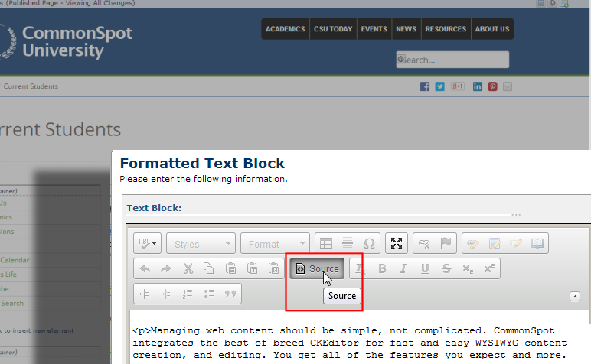Click the Current Students breadcrumb link
The width and height of the screenshot is (591, 364).
click(31, 86)
